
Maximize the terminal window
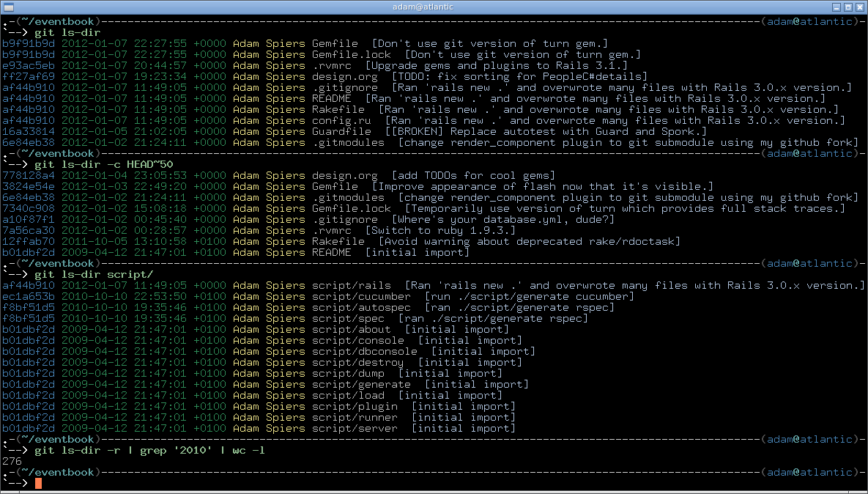pos(847,7)
